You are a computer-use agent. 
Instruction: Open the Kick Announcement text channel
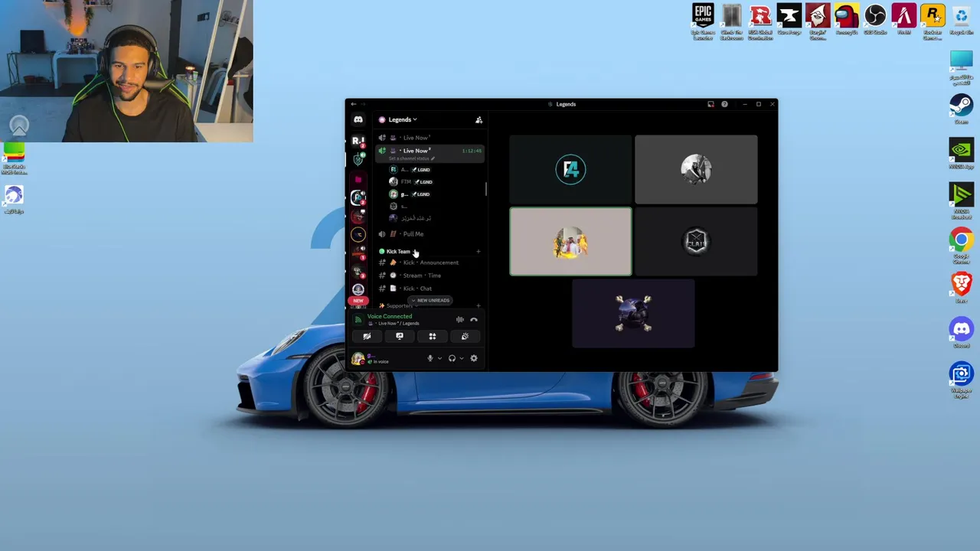coord(430,262)
